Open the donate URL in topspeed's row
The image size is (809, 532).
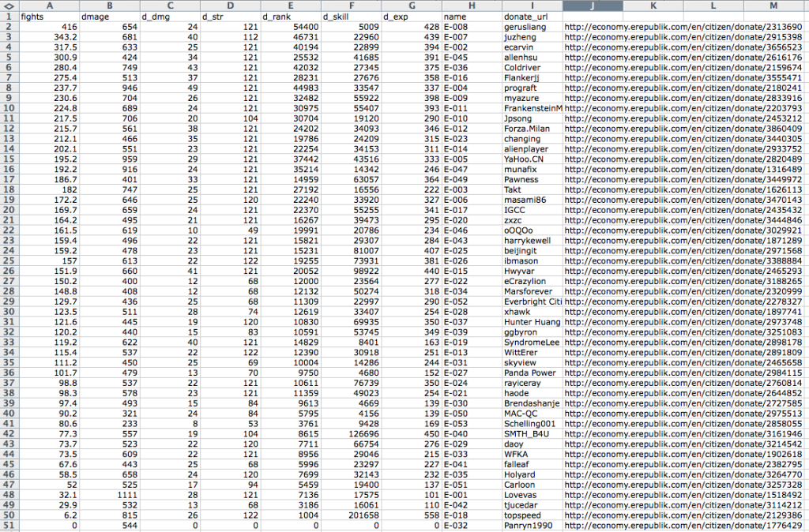(684, 515)
